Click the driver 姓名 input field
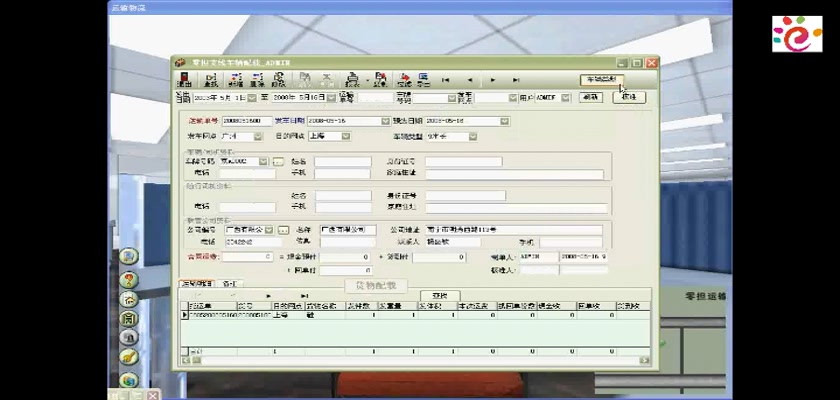The width and height of the screenshot is (840, 400). pyautogui.click(x=343, y=161)
